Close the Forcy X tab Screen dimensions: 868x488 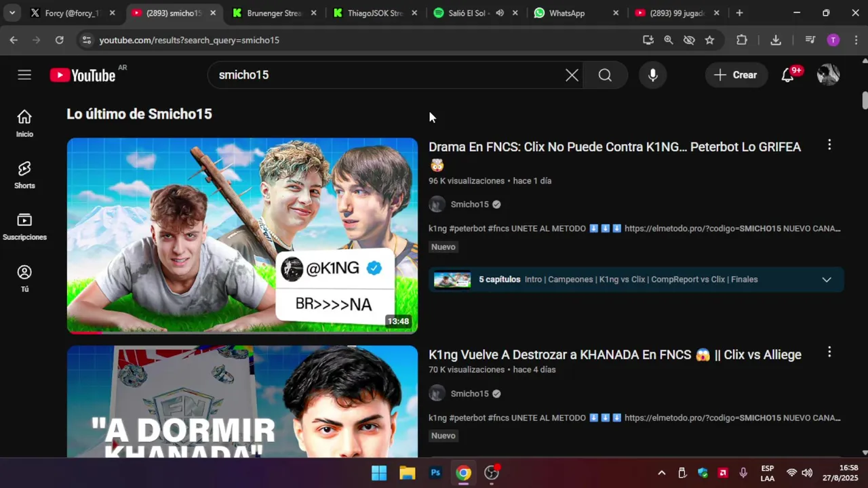tap(113, 13)
